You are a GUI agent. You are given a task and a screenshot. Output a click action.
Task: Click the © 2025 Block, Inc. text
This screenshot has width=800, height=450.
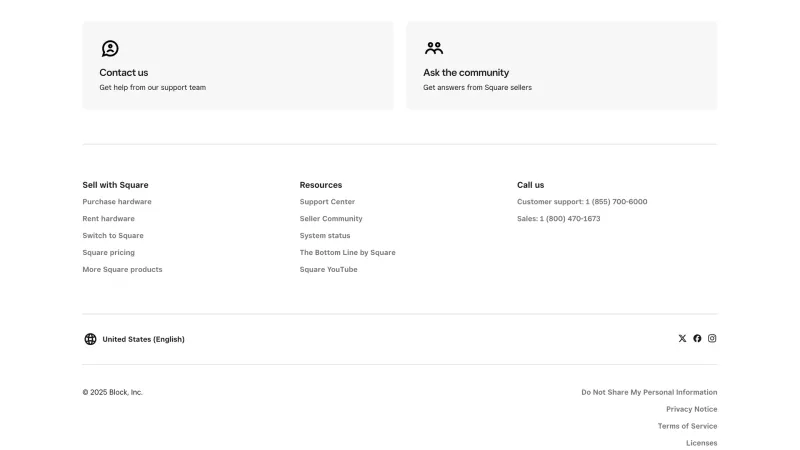(x=112, y=392)
